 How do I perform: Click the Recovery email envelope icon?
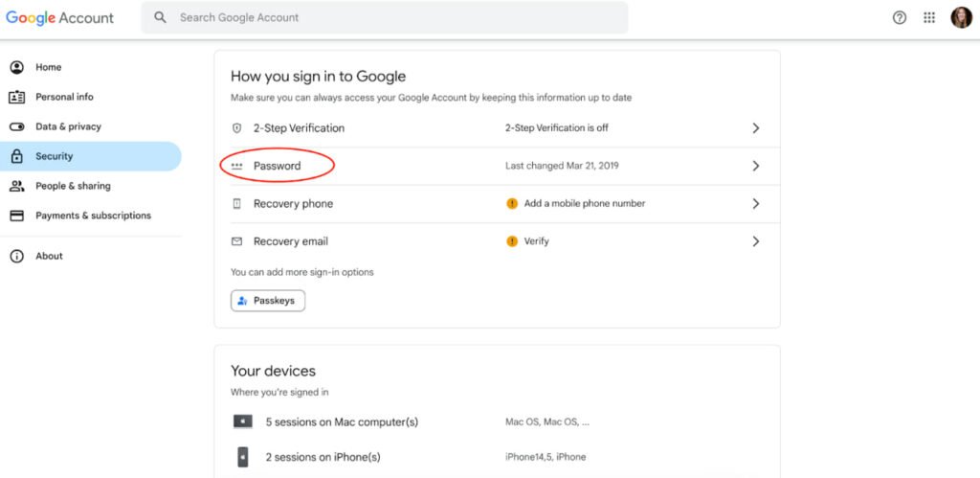[x=237, y=241]
